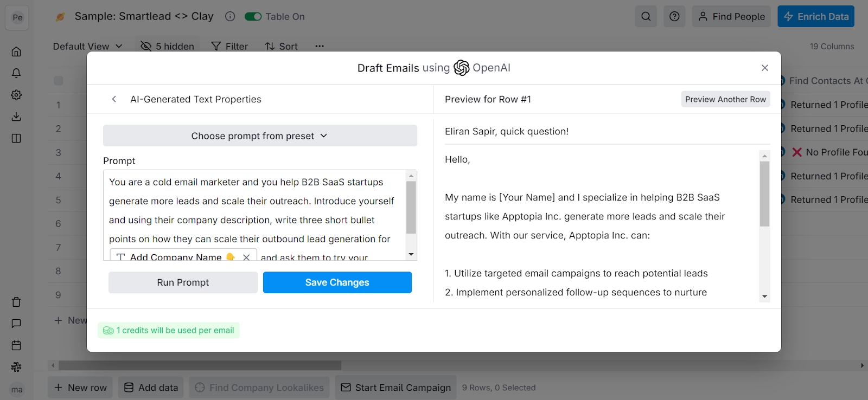
Task: Click the Sample: Smartlead <> Clay title
Action: pos(144,16)
